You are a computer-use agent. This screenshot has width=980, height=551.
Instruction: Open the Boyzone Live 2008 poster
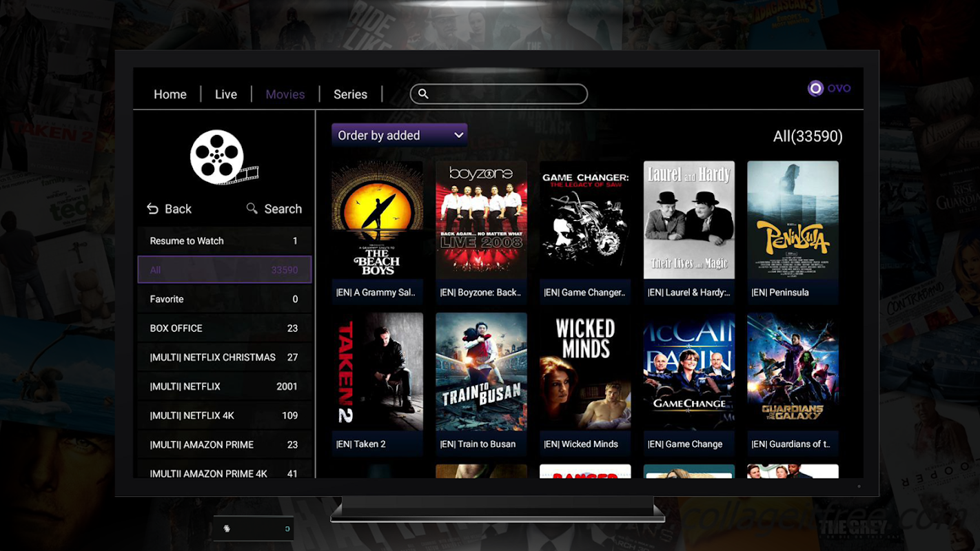tap(481, 220)
